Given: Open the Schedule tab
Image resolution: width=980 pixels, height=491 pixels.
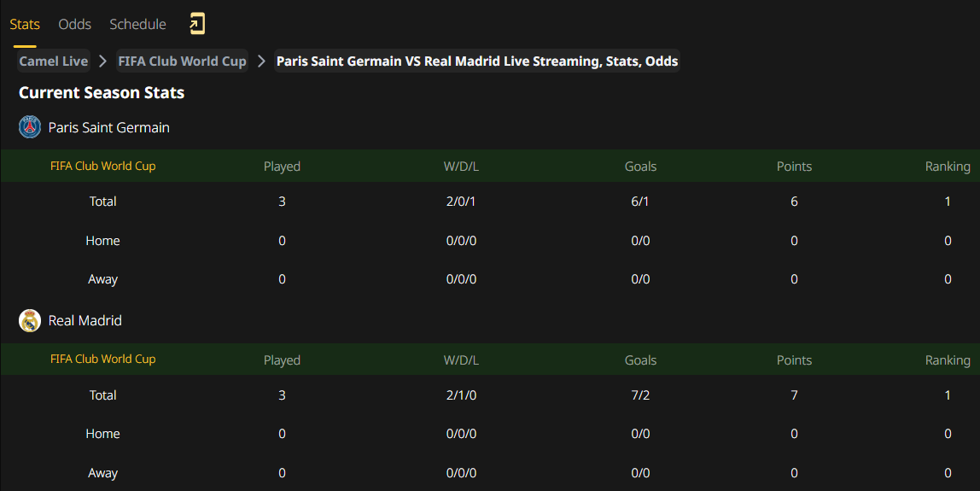Looking at the screenshot, I should (137, 24).
